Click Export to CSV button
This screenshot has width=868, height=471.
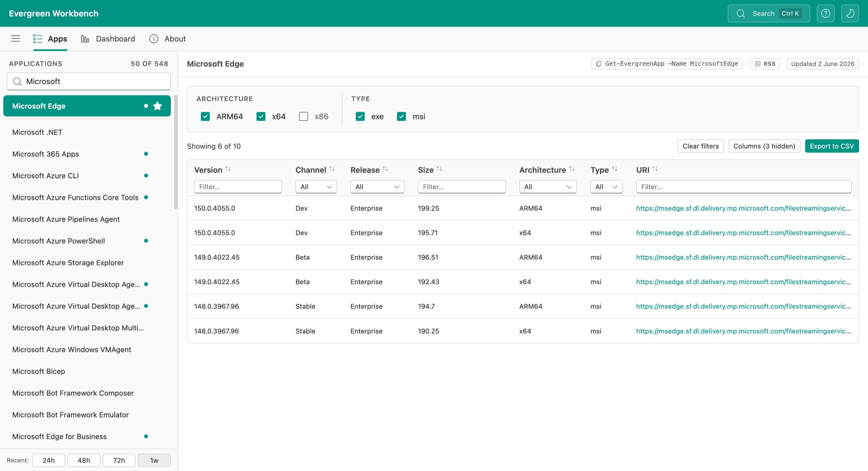831,146
